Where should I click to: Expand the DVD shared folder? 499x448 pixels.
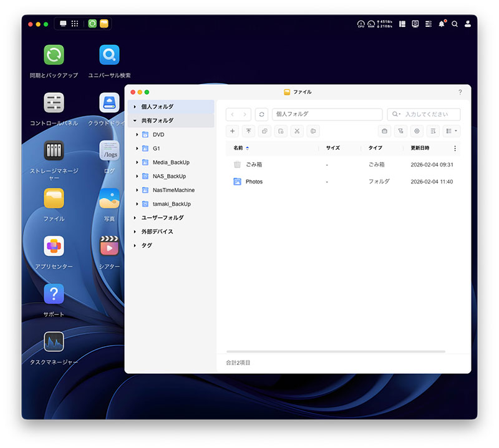(137, 135)
